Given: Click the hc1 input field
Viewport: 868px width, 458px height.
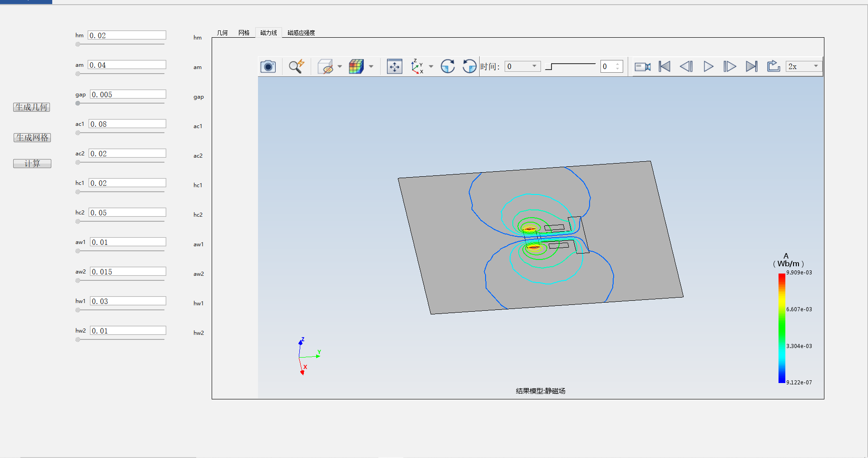Looking at the screenshot, I should 127,183.
